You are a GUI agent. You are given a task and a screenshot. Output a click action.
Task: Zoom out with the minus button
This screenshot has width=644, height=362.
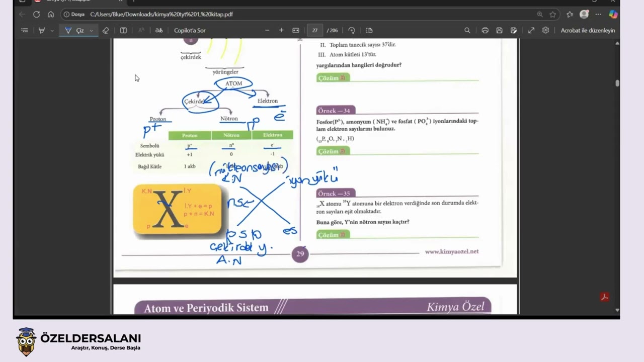(267, 30)
